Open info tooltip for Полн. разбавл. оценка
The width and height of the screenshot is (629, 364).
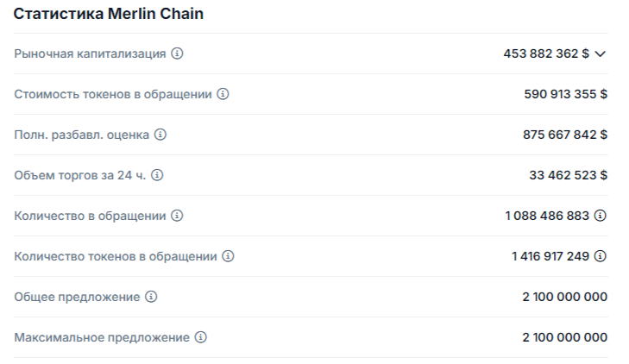click(160, 135)
